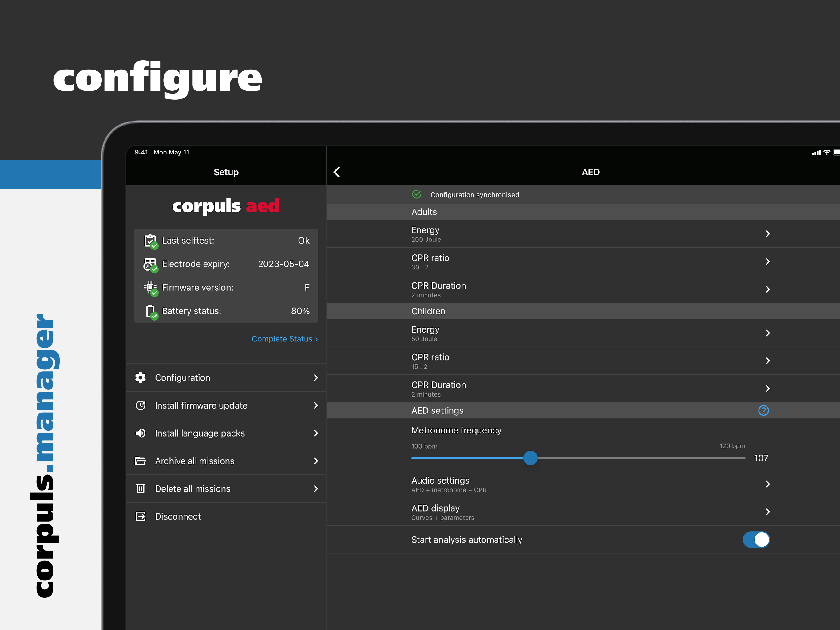Click the Setup panel title
The width and height of the screenshot is (840, 630).
(x=226, y=172)
